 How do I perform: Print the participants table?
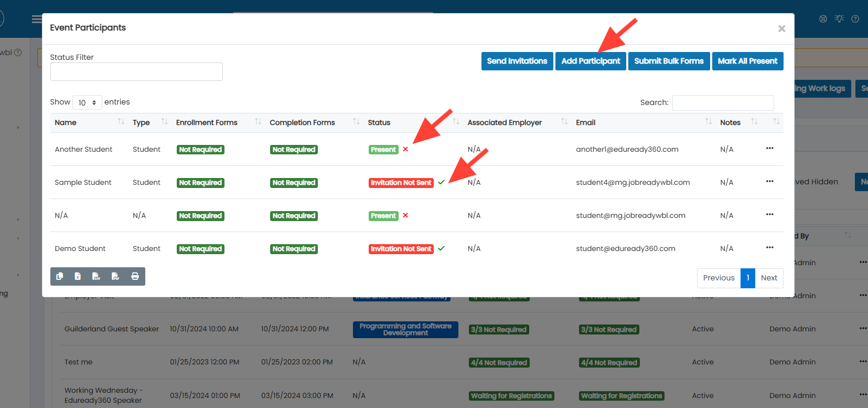[135, 276]
